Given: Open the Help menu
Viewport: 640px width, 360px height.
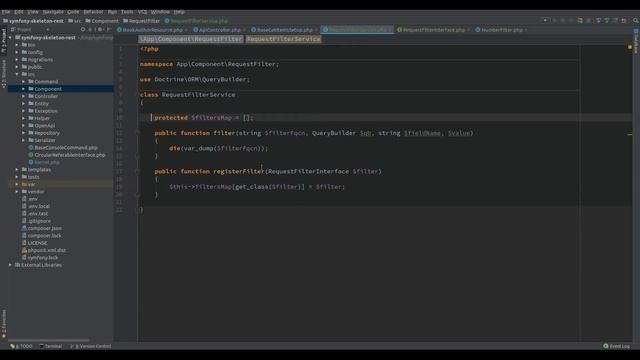Looking at the screenshot, I should 179,12.
